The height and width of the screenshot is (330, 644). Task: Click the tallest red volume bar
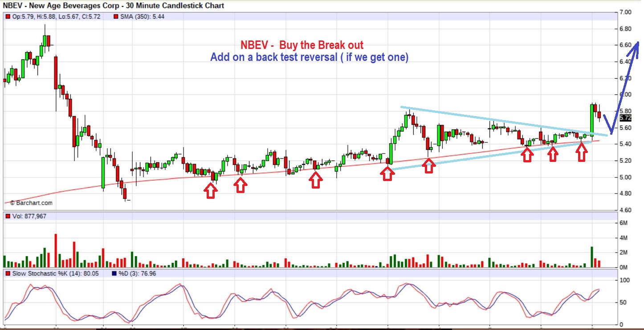tap(56, 250)
